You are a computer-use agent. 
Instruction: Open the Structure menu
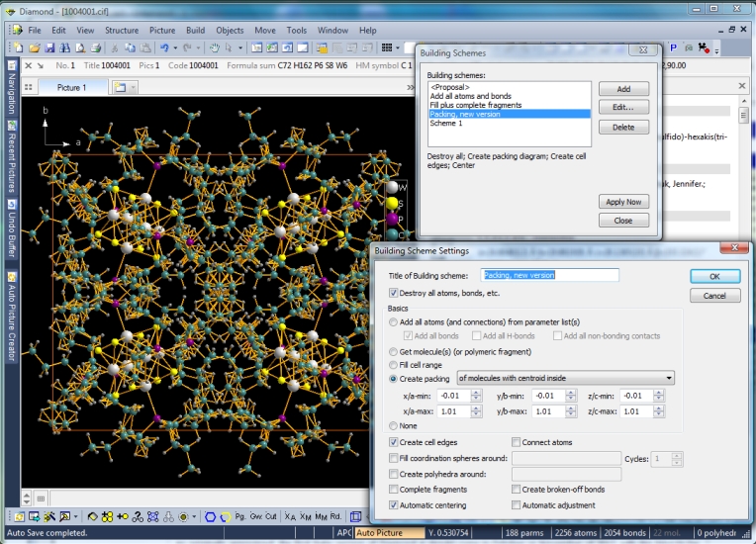122,31
